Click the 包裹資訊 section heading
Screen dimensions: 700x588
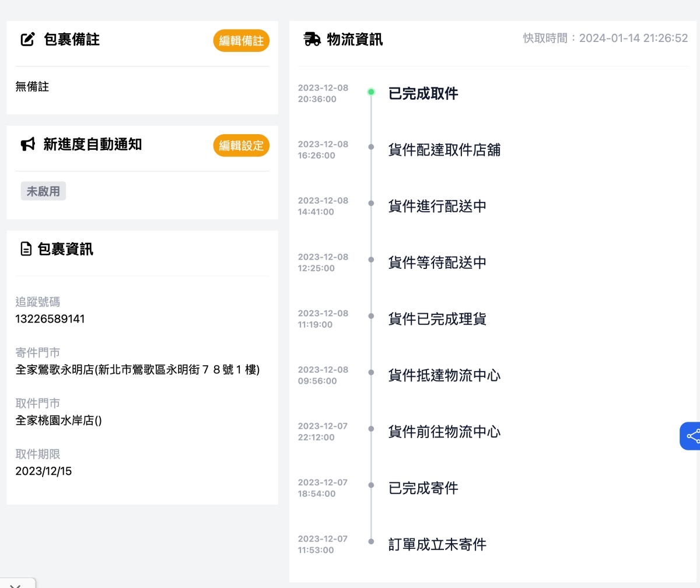[65, 250]
